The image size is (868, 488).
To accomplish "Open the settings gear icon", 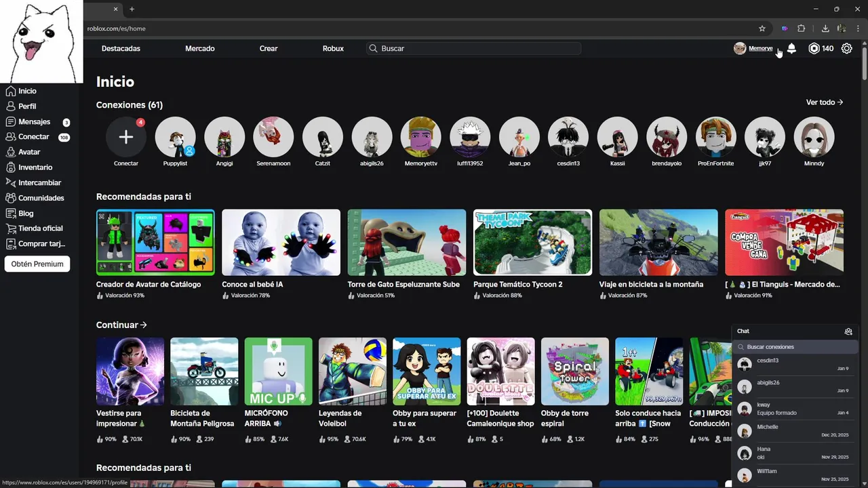I will (x=846, y=48).
